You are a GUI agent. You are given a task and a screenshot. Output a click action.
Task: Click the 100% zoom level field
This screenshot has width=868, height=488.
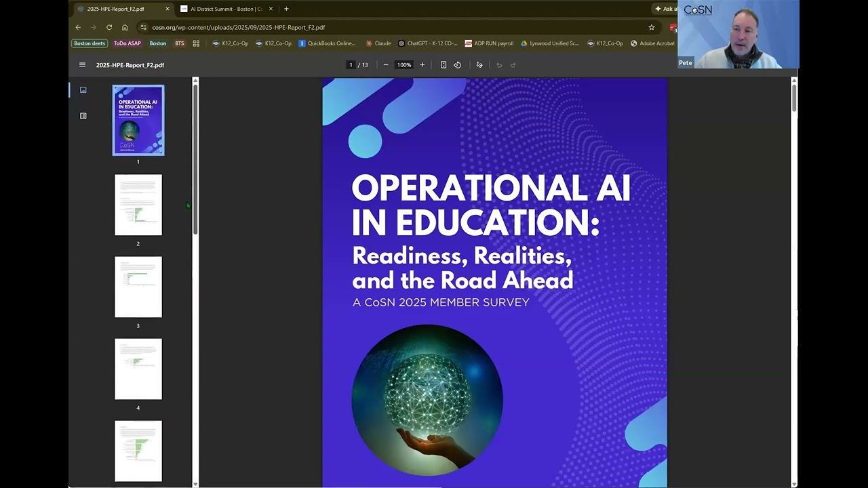click(404, 65)
